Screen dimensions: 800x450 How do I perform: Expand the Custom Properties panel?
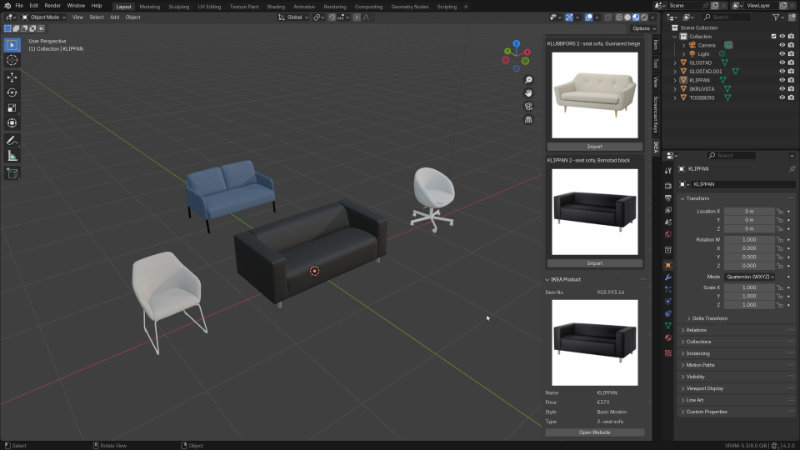(704, 412)
